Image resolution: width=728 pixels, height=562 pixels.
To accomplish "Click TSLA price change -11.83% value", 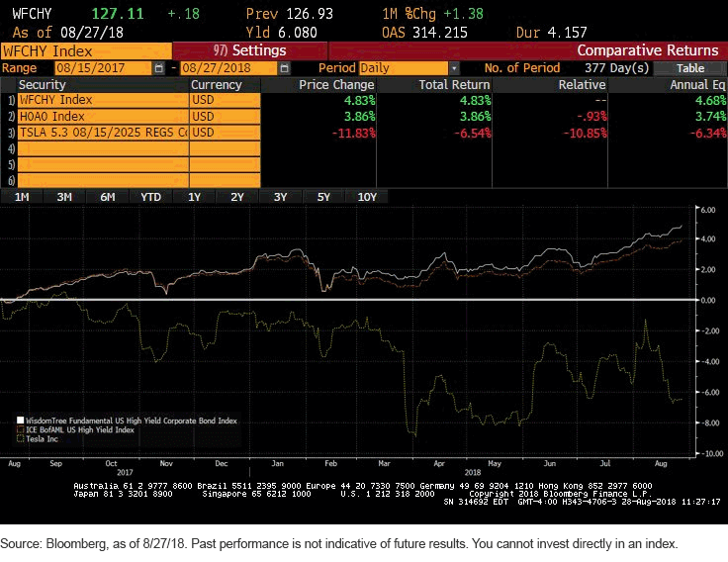I will tap(353, 133).
